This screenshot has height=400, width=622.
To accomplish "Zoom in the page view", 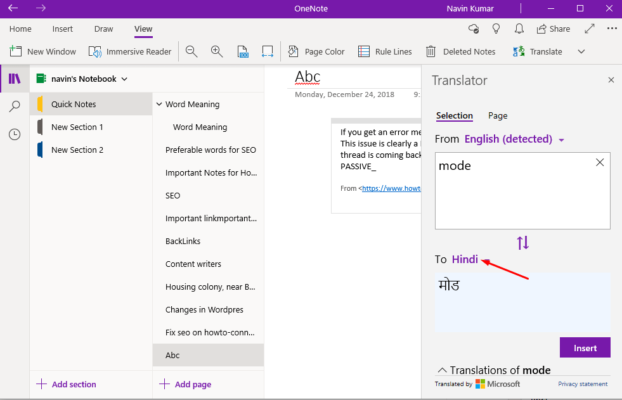I will tap(217, 52).
